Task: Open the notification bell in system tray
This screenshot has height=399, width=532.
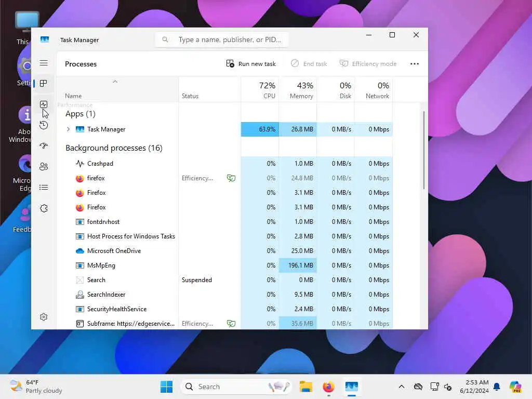Action: [497, 387]
